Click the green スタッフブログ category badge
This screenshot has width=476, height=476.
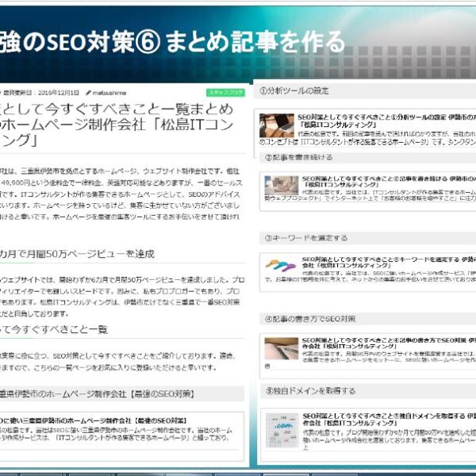pos(226,92)
